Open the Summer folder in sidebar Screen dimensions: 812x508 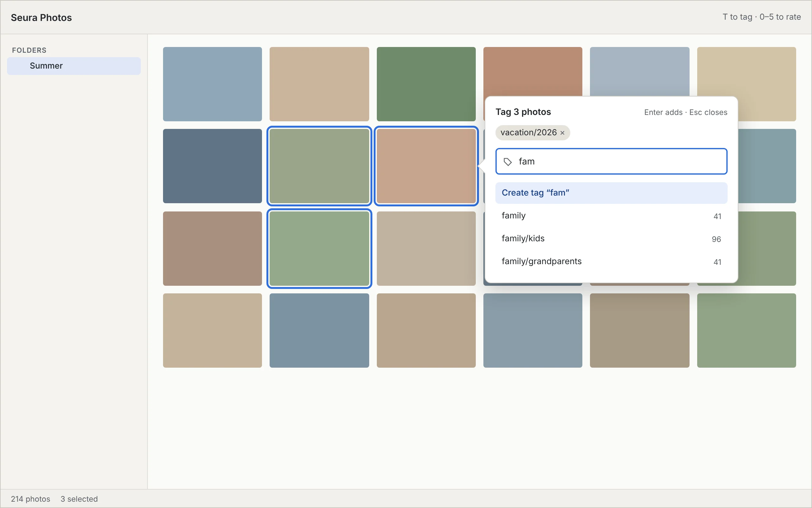[74, 66]
